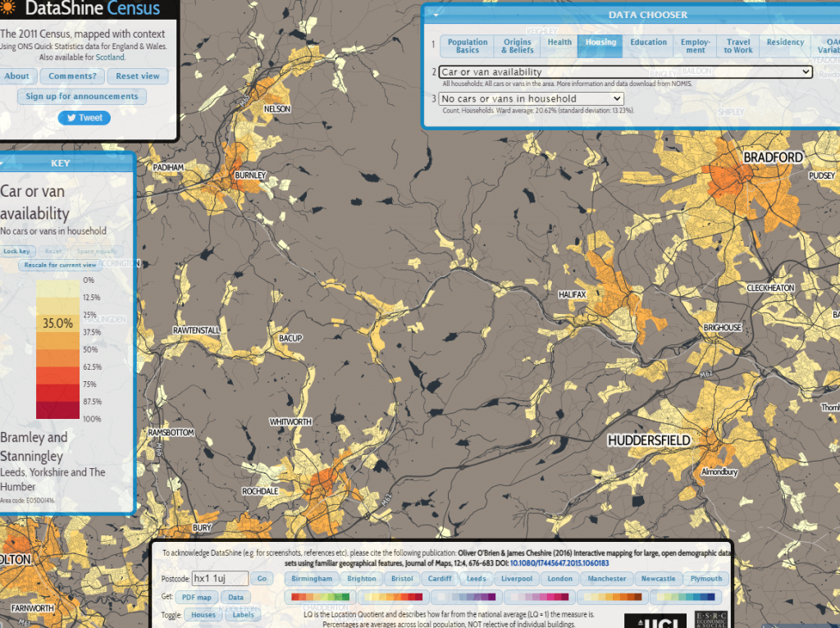Select the red-to-green colour ramp

click(320, 597)
